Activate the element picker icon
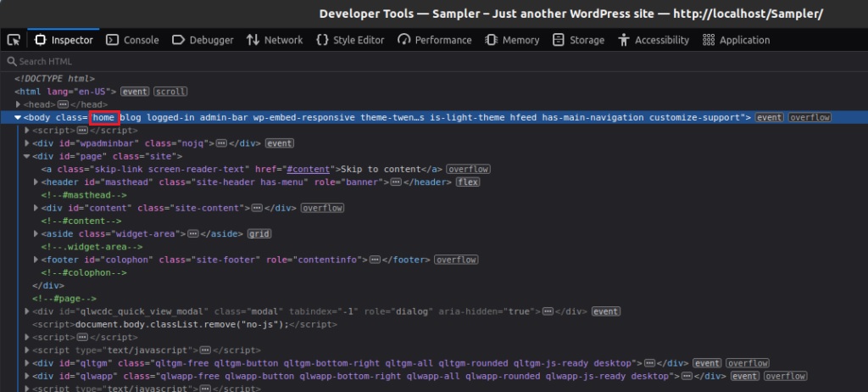 tap(14, 40)
